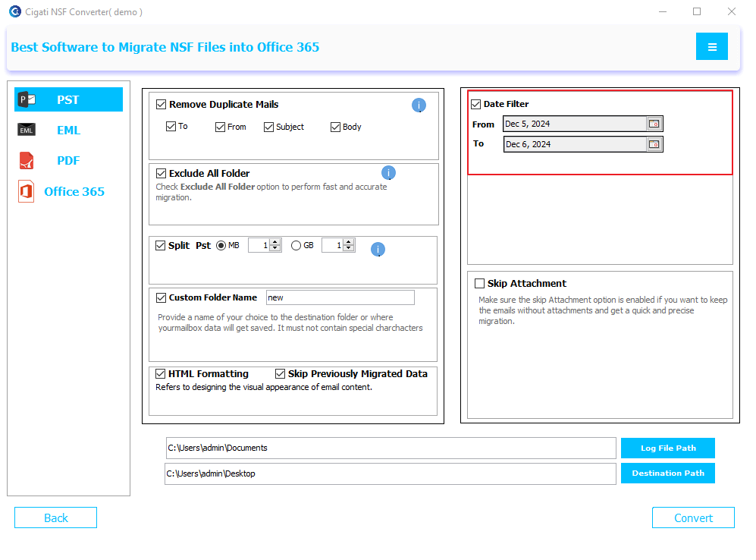Switch to the EML format tab
Viewport: 756px width, 560px height.
click(68, 131)
